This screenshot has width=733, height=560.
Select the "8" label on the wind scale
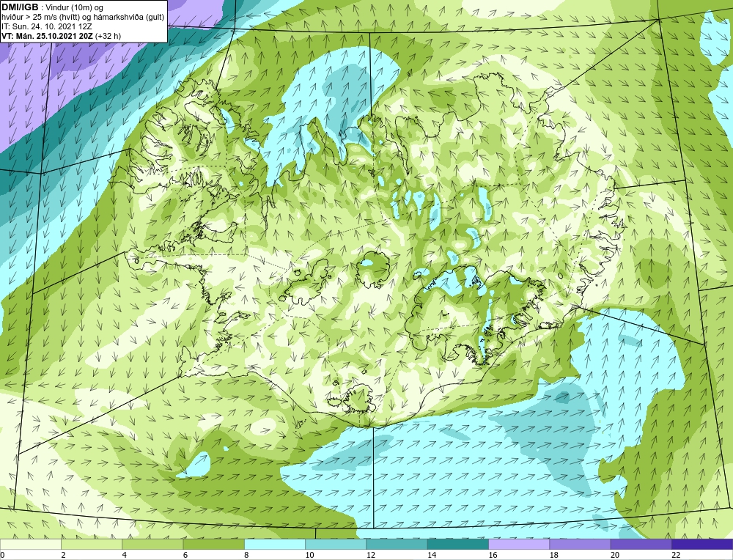246,555
